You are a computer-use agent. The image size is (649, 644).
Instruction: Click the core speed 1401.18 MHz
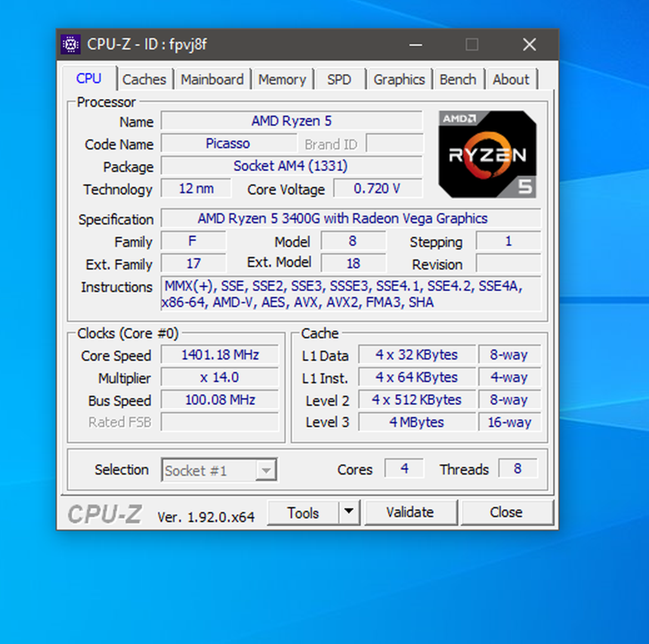point(220,355)
